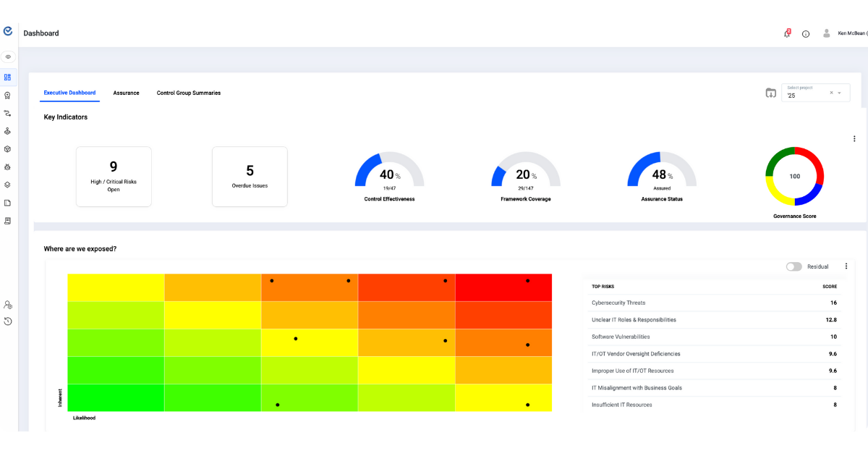This screenshot has height=454, width=868.
Task: Open the risk heatmap kebab menu
Action: click(846, 266)
